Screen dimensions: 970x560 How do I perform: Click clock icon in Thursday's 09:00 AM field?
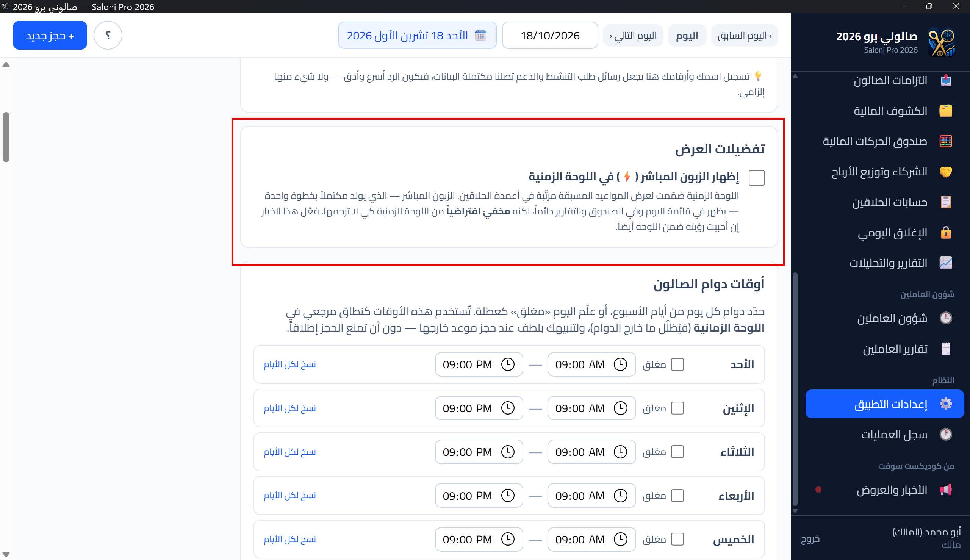620,539
